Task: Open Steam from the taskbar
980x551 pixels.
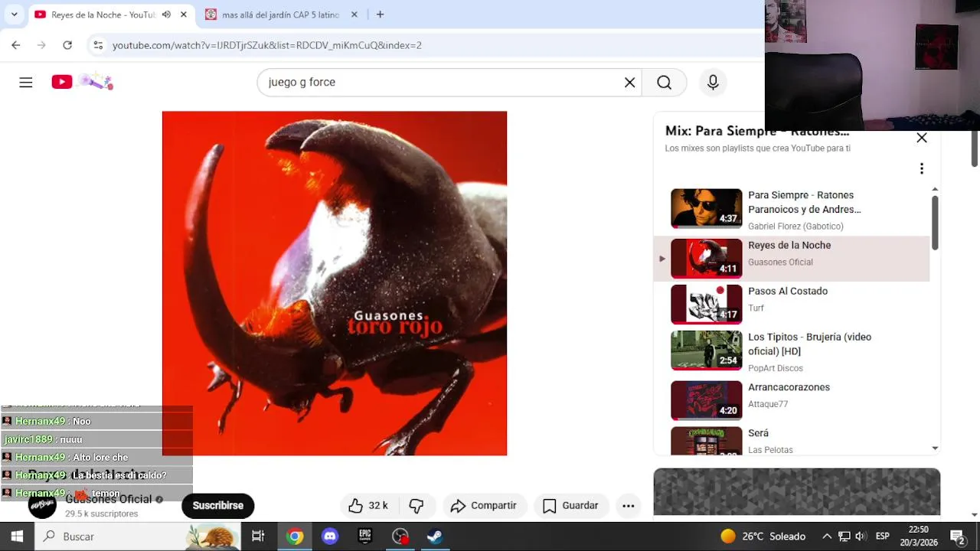Action: [434, 536]
